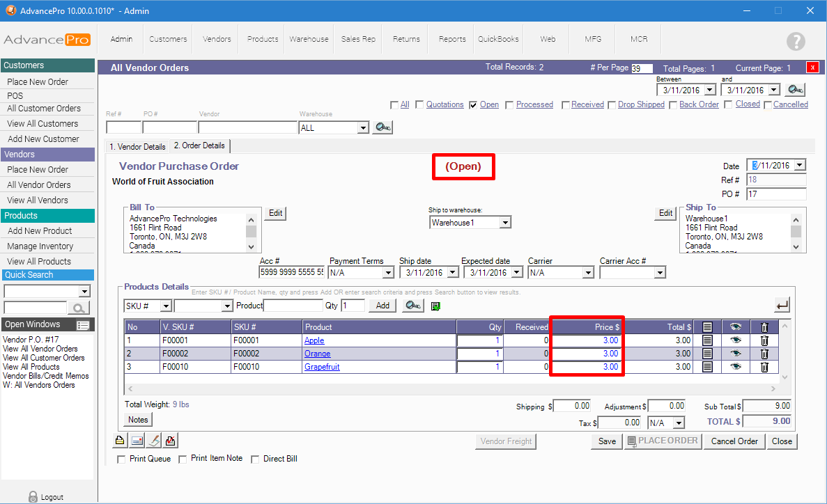
Task: Click the Open Windows list icon
Action: pyautogui.click(x=83, y=325)
